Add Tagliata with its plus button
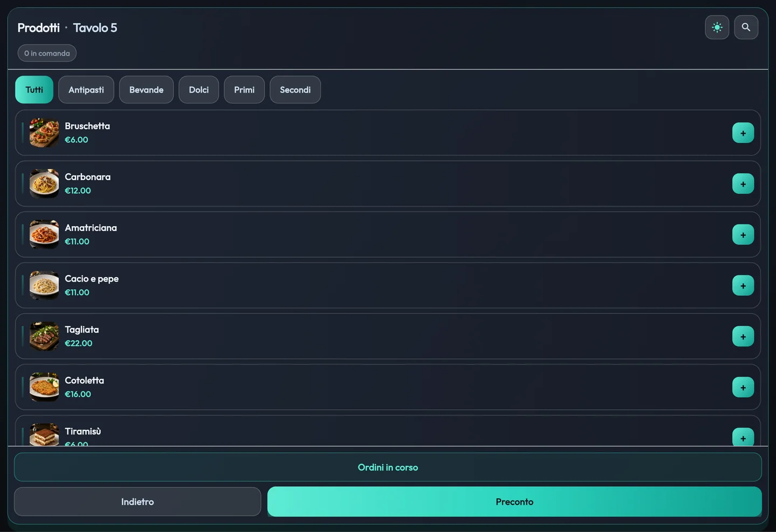This screenshot has width=776, height=532. [743, 337]
